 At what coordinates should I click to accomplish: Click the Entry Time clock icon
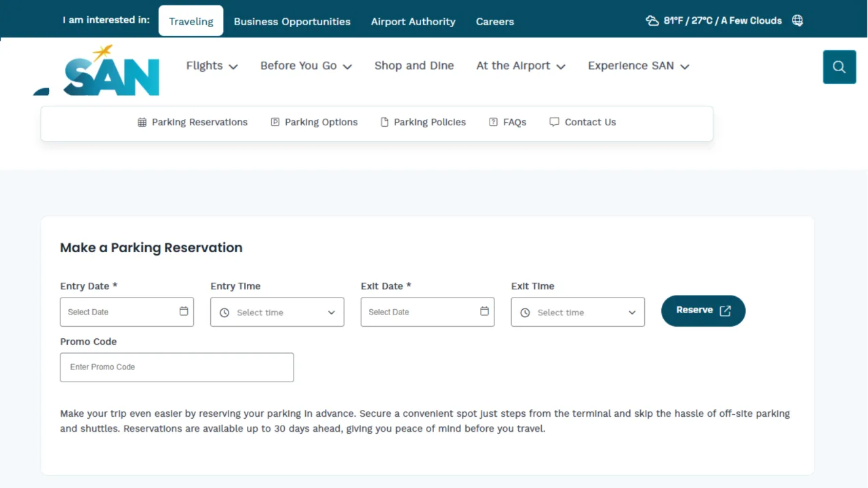(x=224, y=312)
